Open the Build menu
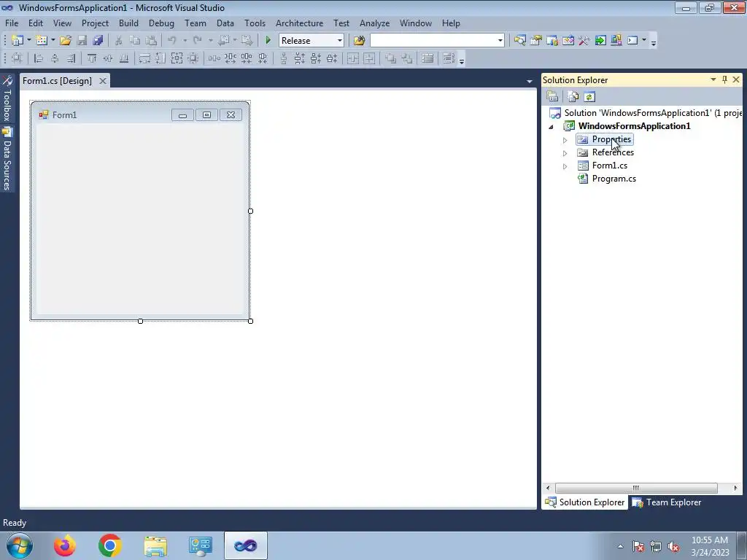The width and height of the screenshot is (747, 560). pos(128,23)
